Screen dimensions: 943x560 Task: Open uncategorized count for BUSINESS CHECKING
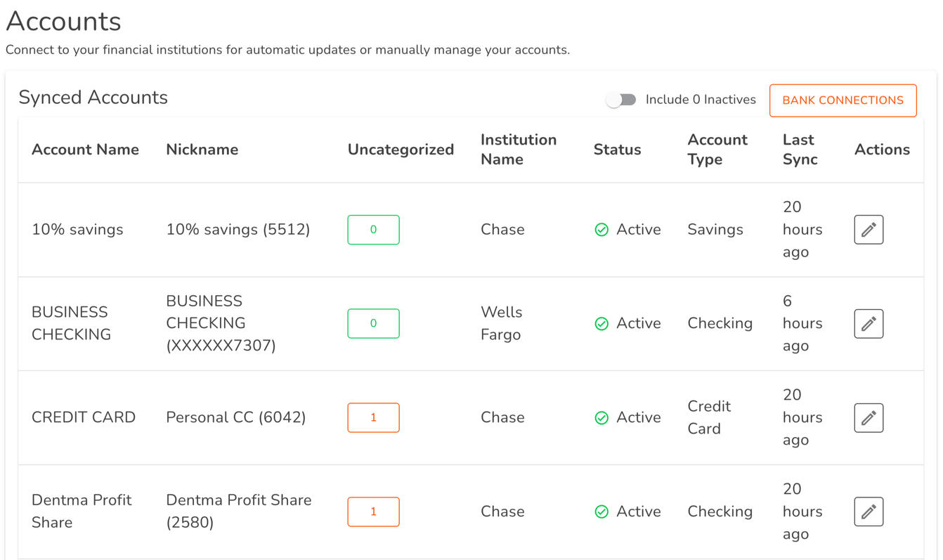coord(373,324)
